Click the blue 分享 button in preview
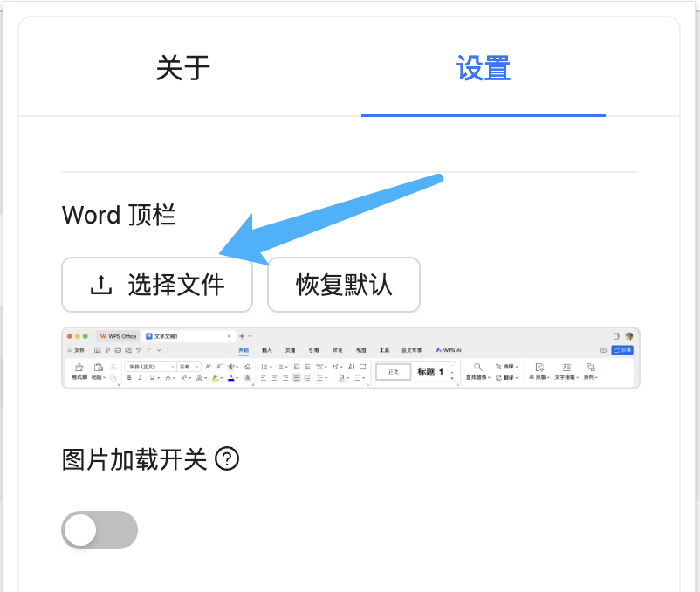The width and height of the screenshot is (700, 592). coord(622,350)
